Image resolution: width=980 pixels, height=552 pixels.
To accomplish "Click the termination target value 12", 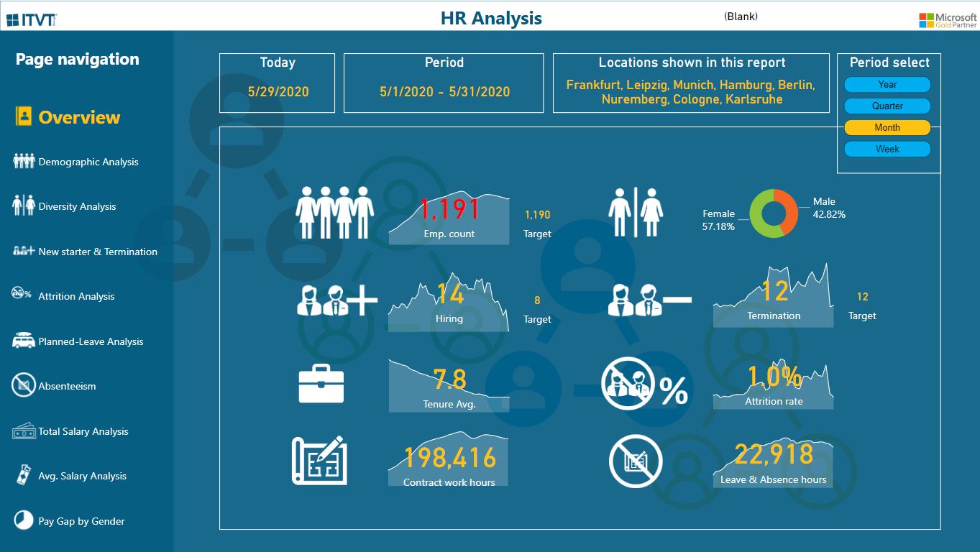I will pyautogui.click(x=862, y=296).
